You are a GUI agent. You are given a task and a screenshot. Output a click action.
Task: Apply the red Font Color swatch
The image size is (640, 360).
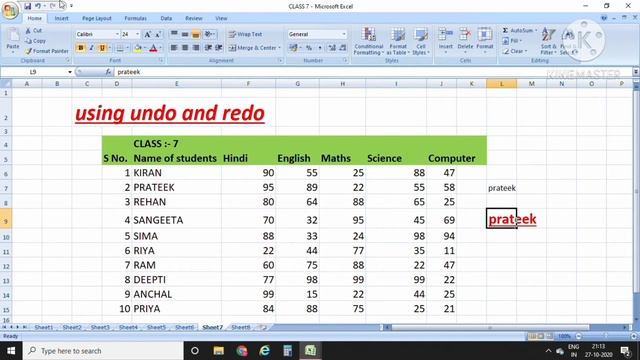[x=153, y=48]
